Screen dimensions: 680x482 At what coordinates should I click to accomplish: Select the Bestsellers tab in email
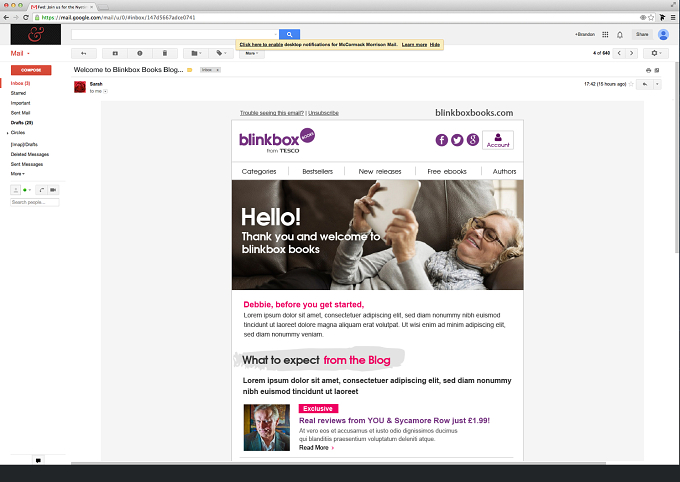317,171
